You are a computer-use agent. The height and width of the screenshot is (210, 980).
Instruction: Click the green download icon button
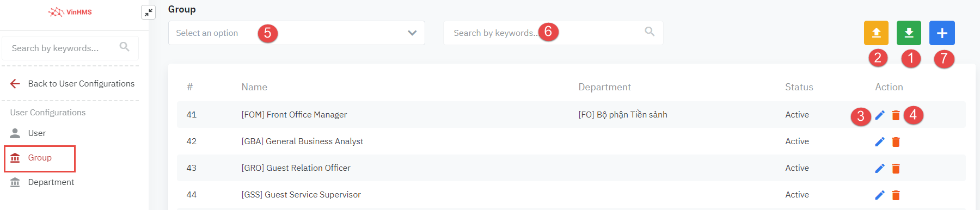pos(909,33)
